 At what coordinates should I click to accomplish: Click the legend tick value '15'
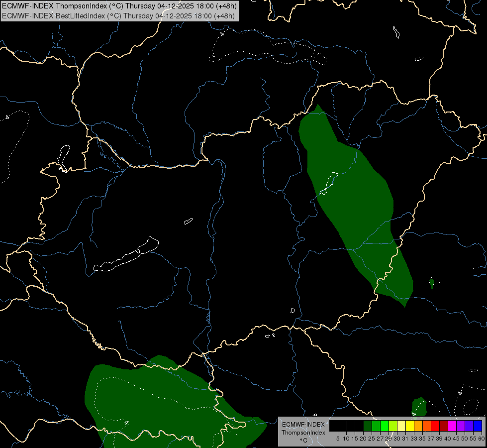(x=355, y=439)
